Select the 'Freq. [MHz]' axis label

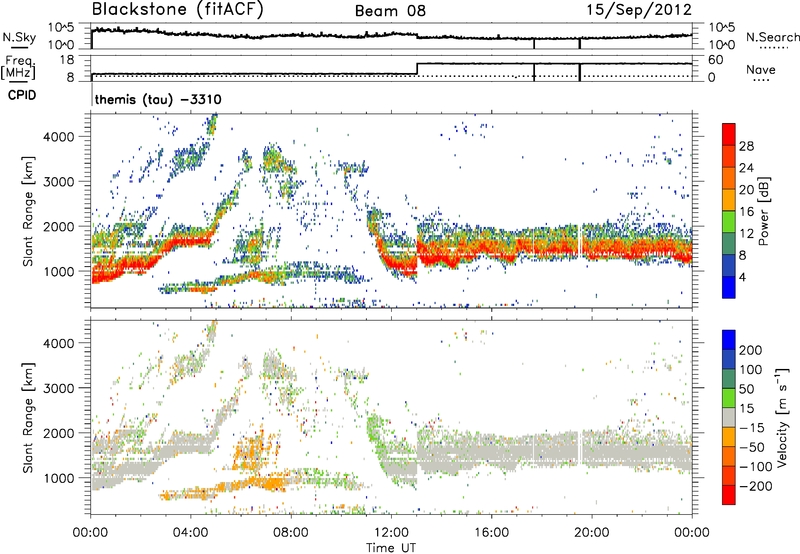pos(18,67)
